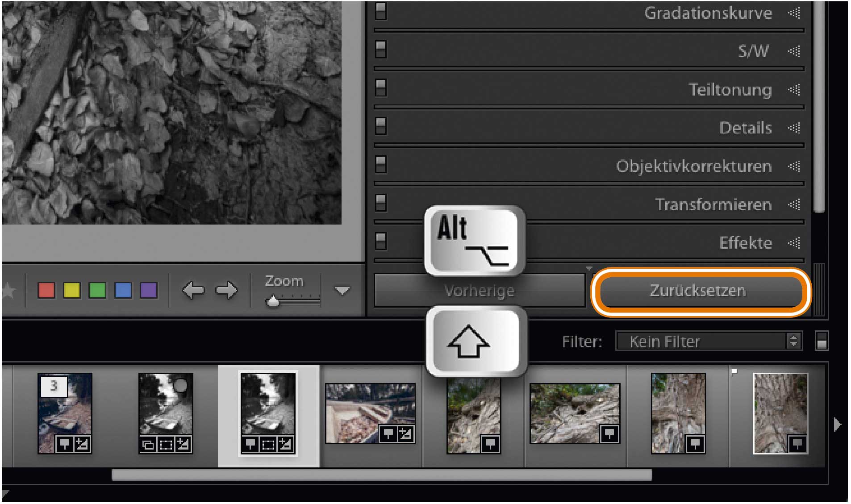The height and width of the screenshot is (504, 851).
Task: Toggle the filter switch beside Kein Filter
Action: [x=822, y=341]
